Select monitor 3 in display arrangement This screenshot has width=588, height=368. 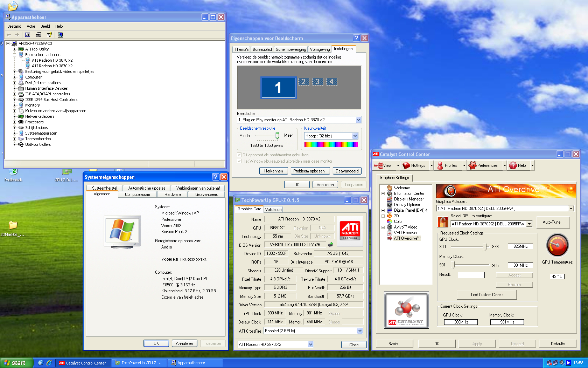(x=317, y=82)
